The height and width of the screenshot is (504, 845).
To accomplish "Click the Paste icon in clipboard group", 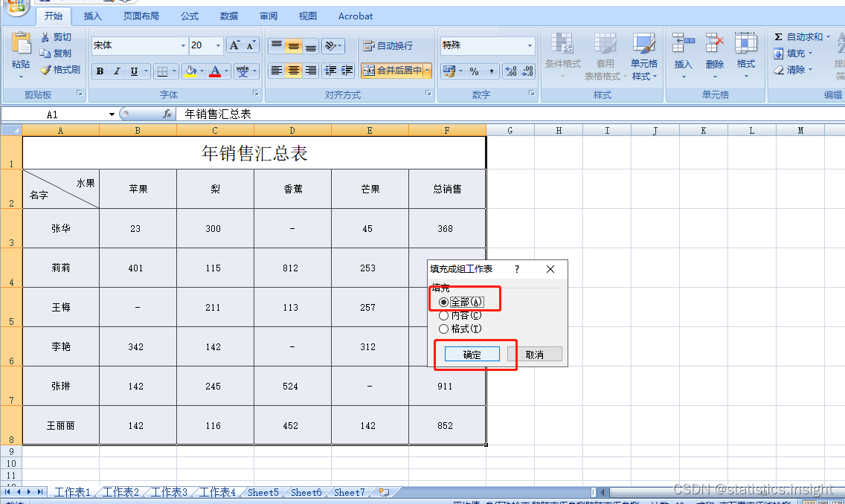I will point(21,44).
